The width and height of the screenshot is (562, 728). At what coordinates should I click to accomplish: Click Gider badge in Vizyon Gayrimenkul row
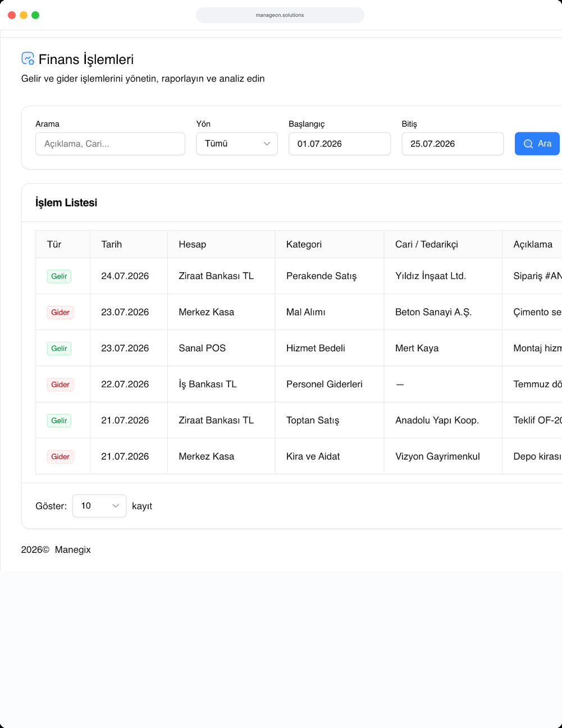click(61, 456)
